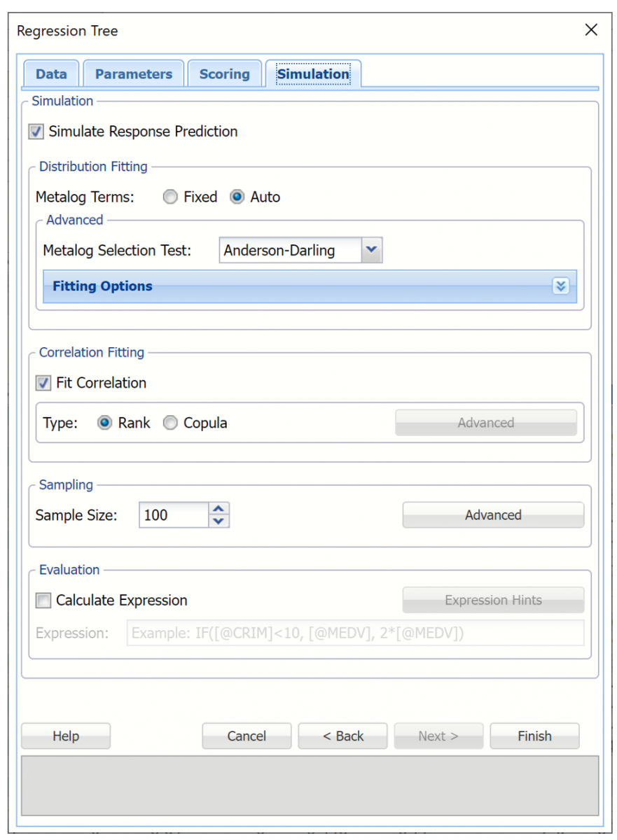Select Fixed Metalog Terms option
The image size is (617, 840).
click(x=170, y=197)
